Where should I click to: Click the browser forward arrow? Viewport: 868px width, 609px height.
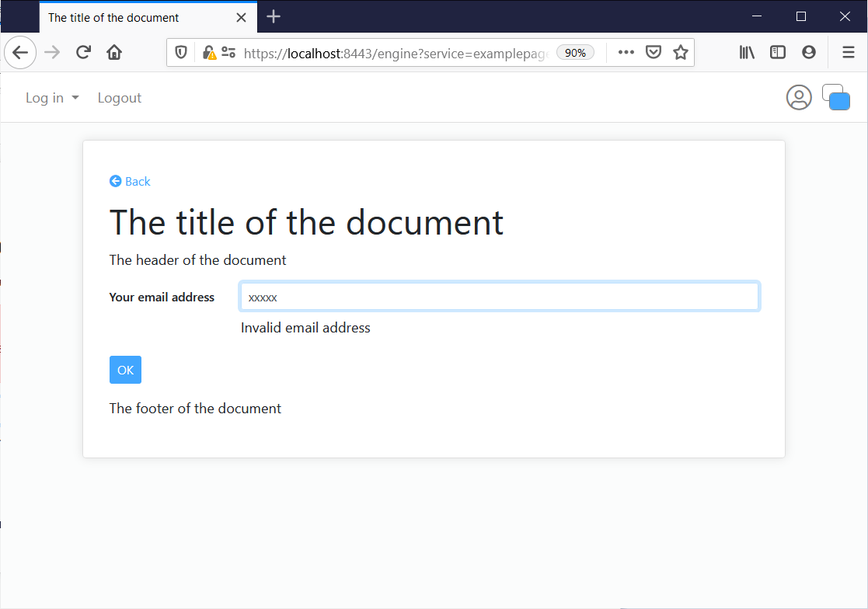tap(52, 53)
